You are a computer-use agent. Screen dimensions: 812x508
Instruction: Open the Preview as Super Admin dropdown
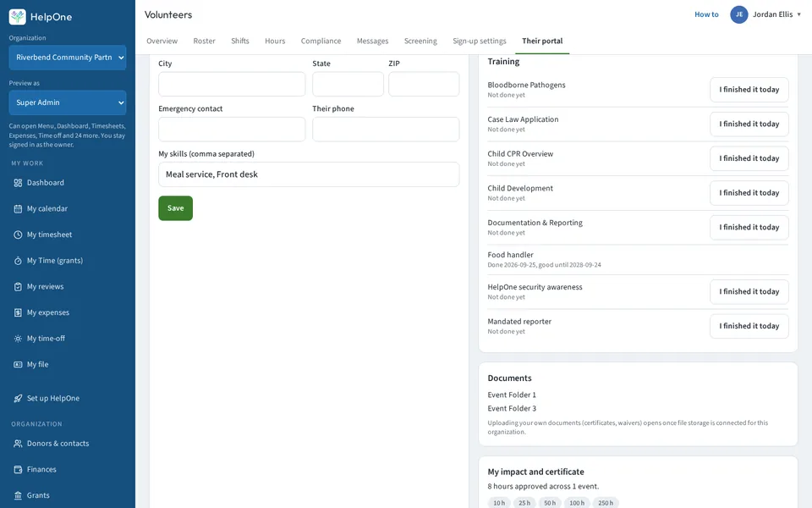[x=68, y=102]
